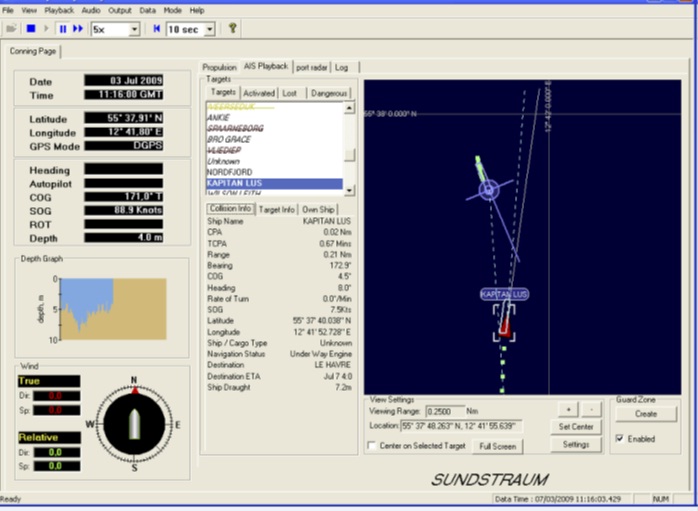Expand the 10 sec skip interval dropdown

point(209,30)
